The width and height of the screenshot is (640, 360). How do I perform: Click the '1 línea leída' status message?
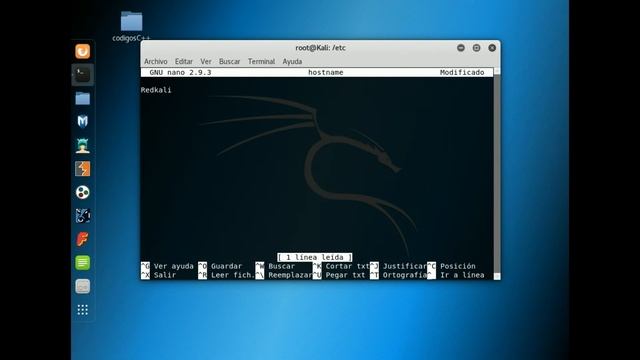pos(315,258)
